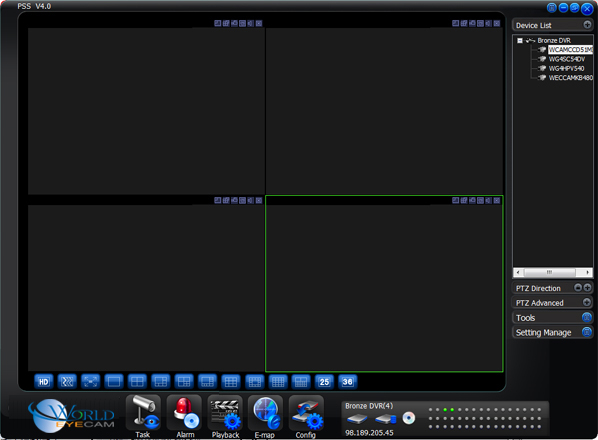
Task: Select the 25-window layout button
Action: coord(324,382)
